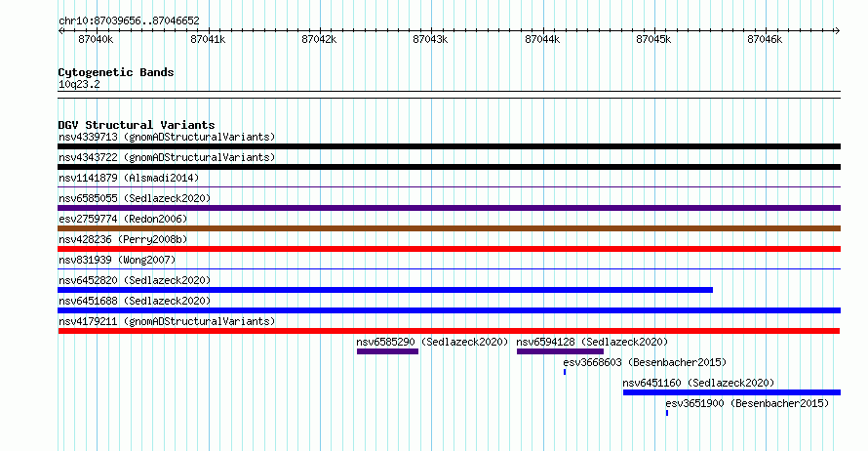Click the blue bar of nsv6451160
This screenshot has height=451, width=868.
731,392
